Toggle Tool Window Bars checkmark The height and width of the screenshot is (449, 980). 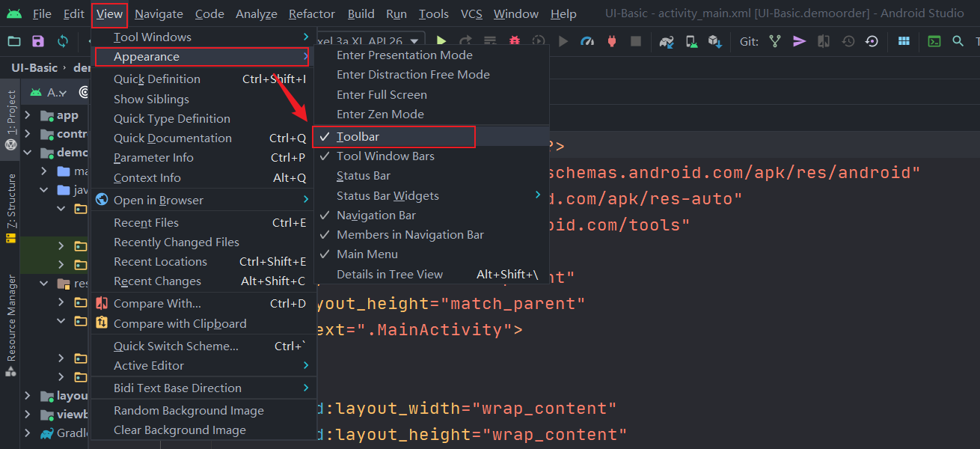pyautogui.click(x=431, y=156)
